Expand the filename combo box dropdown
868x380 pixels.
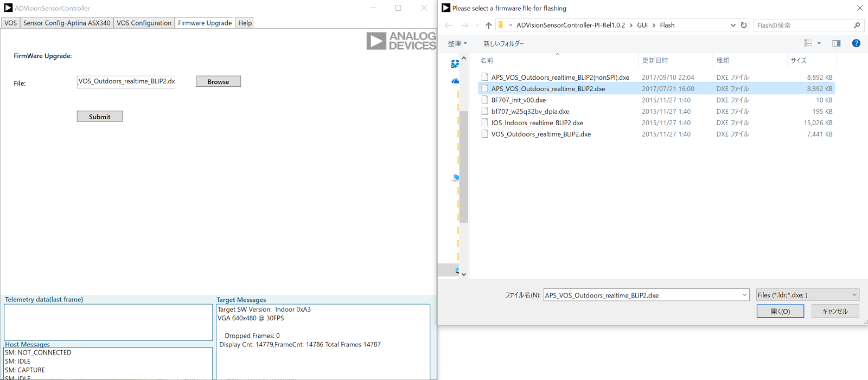[x=745, y=295]
